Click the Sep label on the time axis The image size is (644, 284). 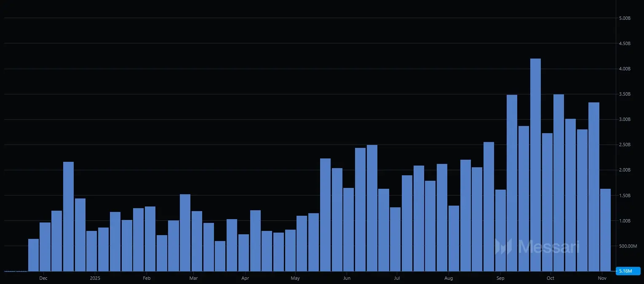[500, 278]
